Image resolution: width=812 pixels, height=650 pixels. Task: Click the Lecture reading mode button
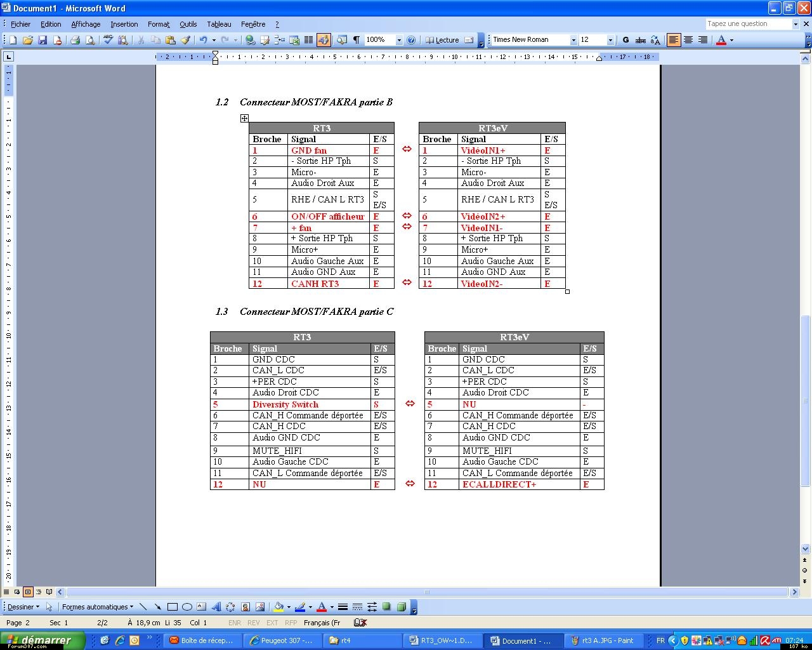[442, 40]
